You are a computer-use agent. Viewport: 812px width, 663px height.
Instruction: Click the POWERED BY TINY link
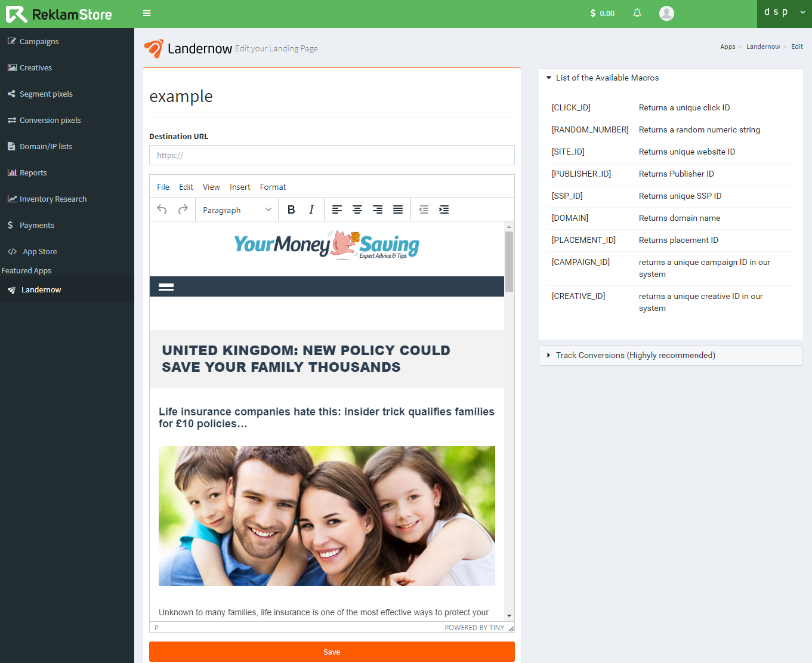474,628
